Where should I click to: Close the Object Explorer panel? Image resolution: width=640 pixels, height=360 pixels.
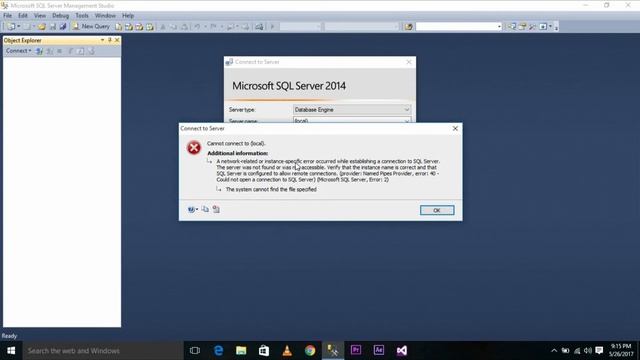[x=117, y=40]
